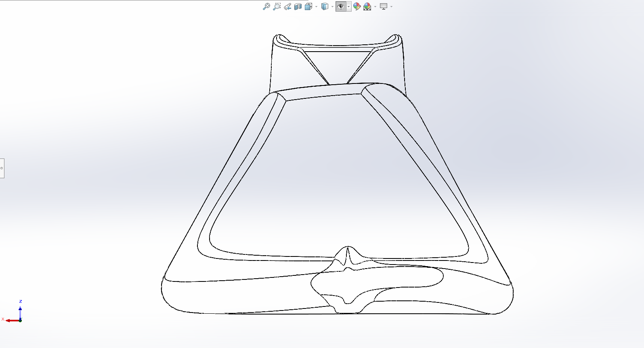Click the View Settings monitor icon
The height and width of the screenshot is (348, 644).
click(384, 6)
